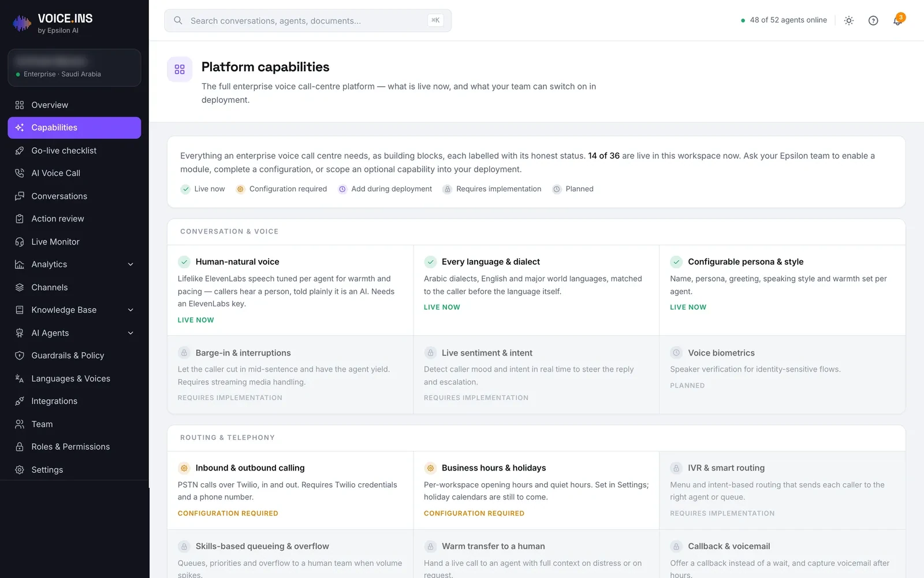Expand the Knowledge Base submenu chevron
Screen dimensions: 924x578
pyautogui.click(x=131, y=310)
